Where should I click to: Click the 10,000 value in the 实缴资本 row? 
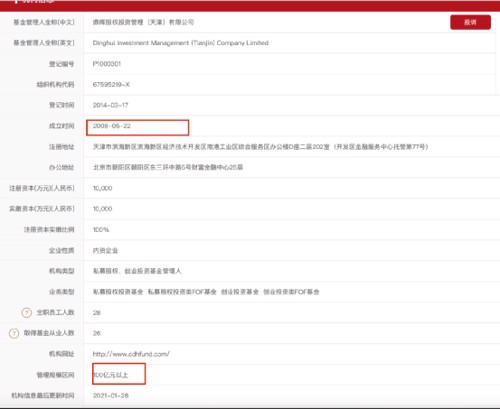coord(102,209)
